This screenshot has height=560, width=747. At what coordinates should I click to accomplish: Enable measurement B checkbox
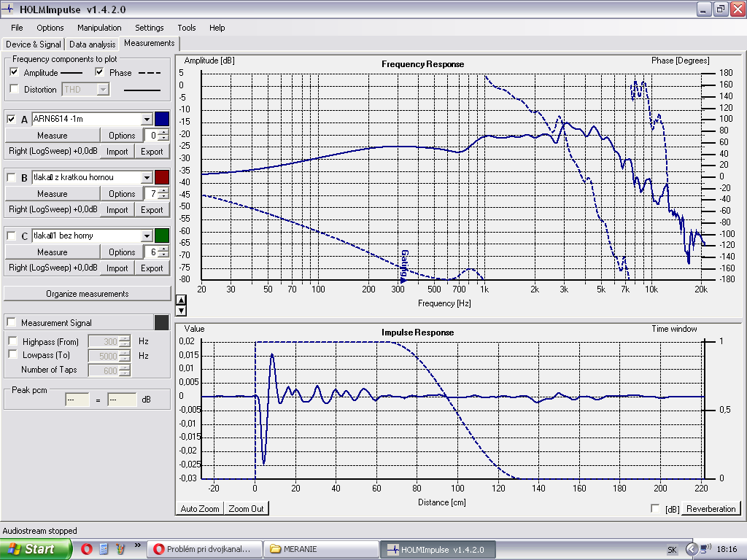click(12, 178)
